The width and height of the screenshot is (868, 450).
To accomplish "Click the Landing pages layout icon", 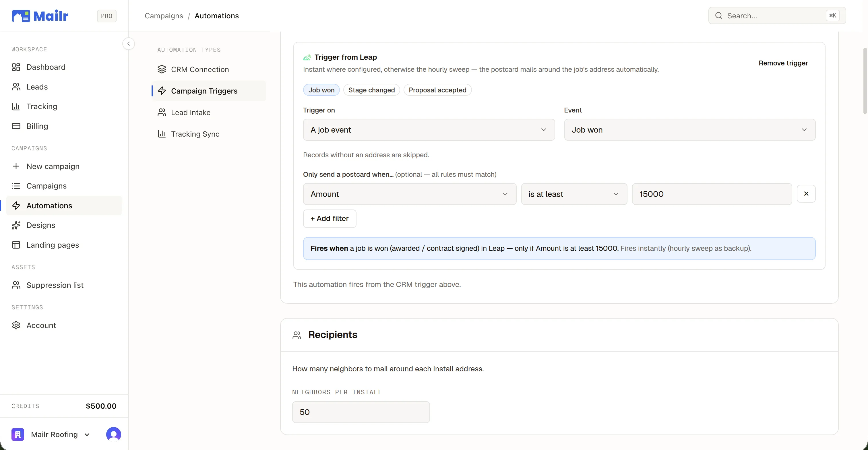I will [x=16, y=245].
